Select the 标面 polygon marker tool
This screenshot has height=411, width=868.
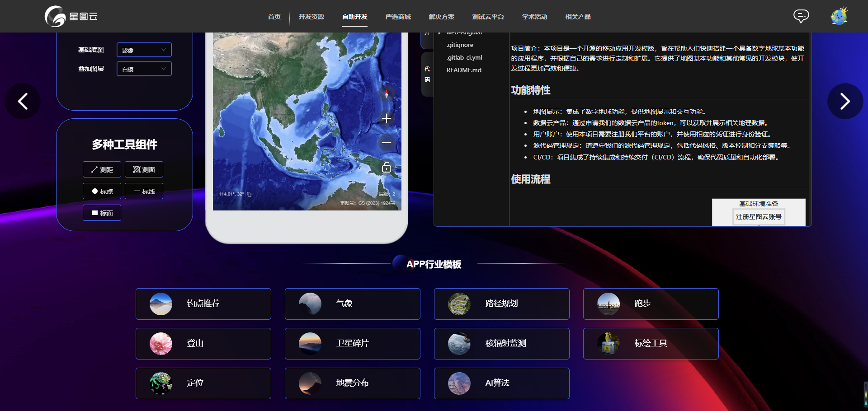(x=102, y=213)
